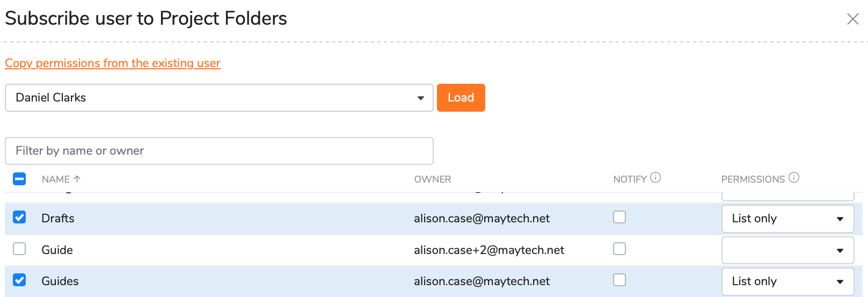Close the Subscribe user dialog
Viewport: 868px width, 297px height.
click(x=852, y=19)
